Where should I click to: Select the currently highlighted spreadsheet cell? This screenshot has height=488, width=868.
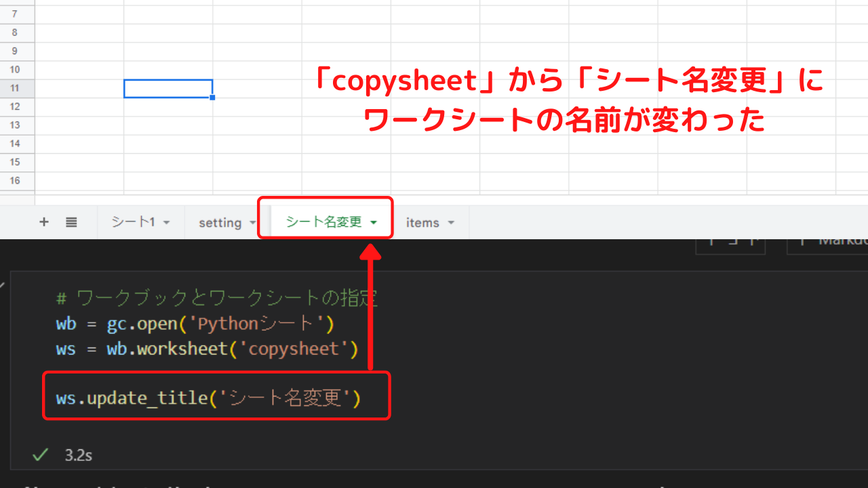[x=167, y=88]
